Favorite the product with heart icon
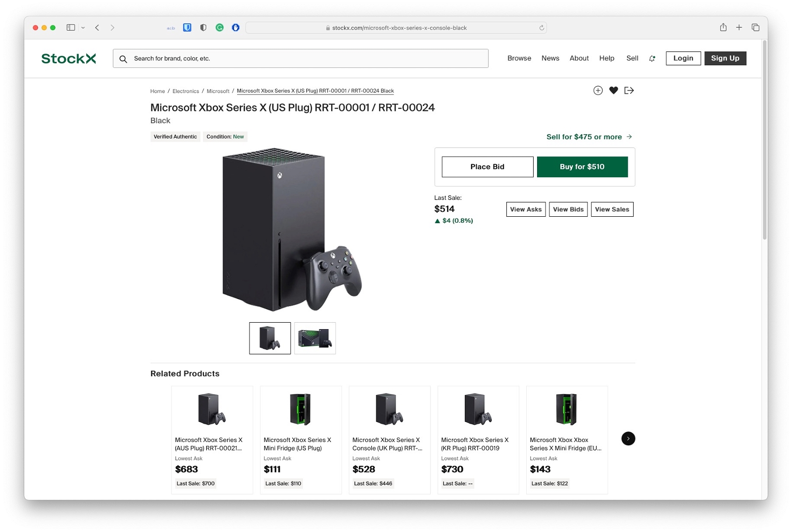This screenshot has height=532, width=792. (x=613, y=90)
